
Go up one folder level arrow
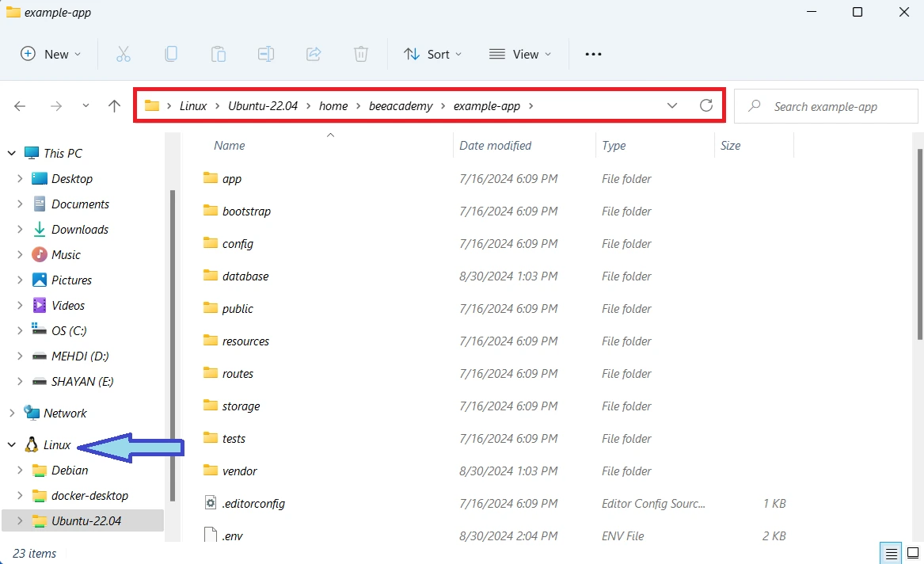point(114,106)
